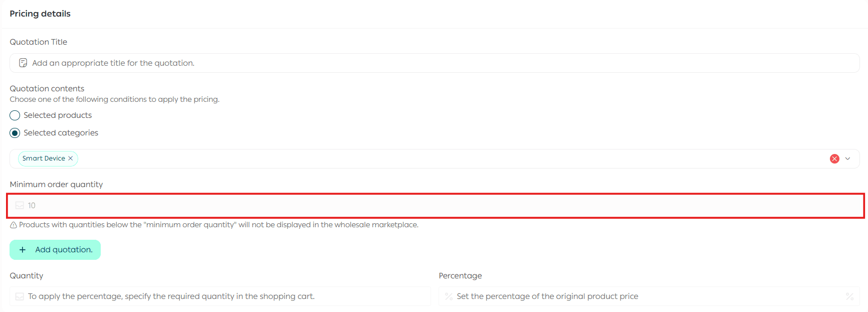Screen dimensions: 868x312
Task: Expand the categories dropdown chevron
Action: pyautogui.click(x=847, y=159)
